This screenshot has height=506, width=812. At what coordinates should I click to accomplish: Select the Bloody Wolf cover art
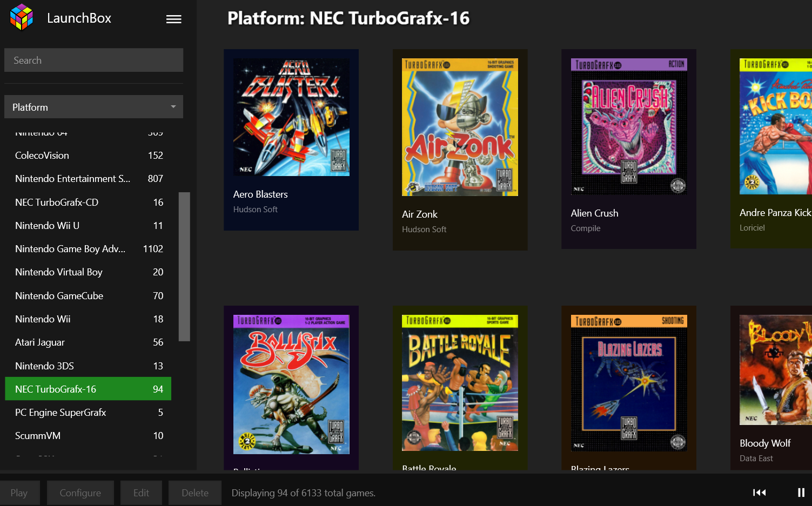tap(776, 370)
